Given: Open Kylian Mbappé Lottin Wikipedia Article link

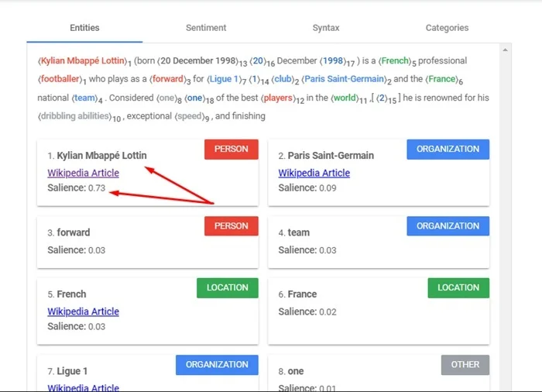Looking at the screenshot, I should [x=84, y=173].
